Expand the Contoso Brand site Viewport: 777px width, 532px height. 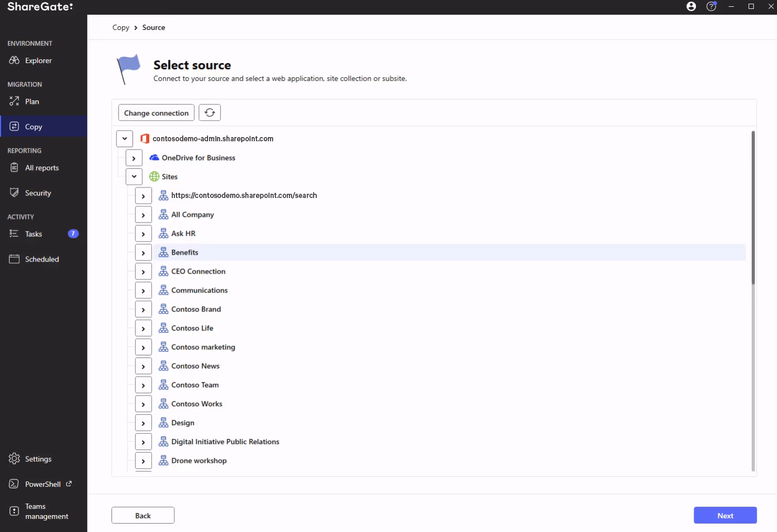[x=143, y=309]
